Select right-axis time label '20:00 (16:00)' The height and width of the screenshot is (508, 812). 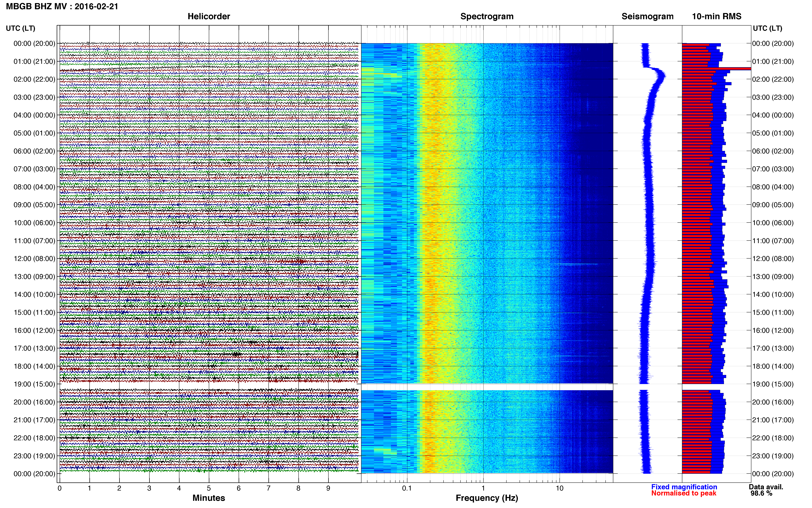point(773,402)
